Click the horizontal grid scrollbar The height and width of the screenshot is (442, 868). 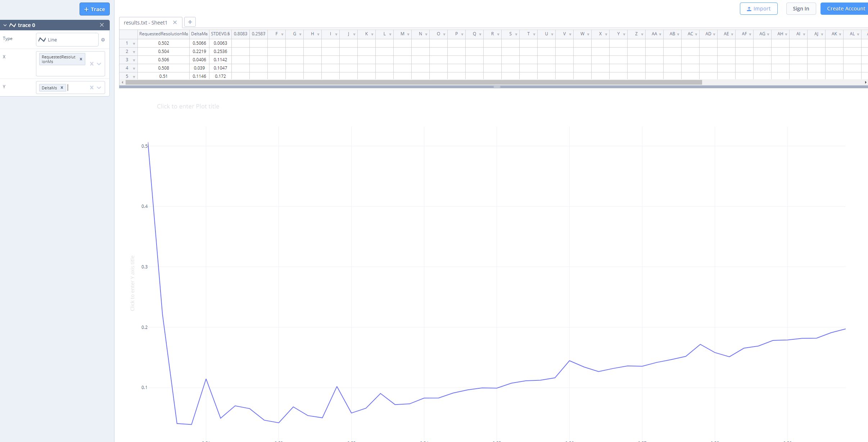point(414,82)
